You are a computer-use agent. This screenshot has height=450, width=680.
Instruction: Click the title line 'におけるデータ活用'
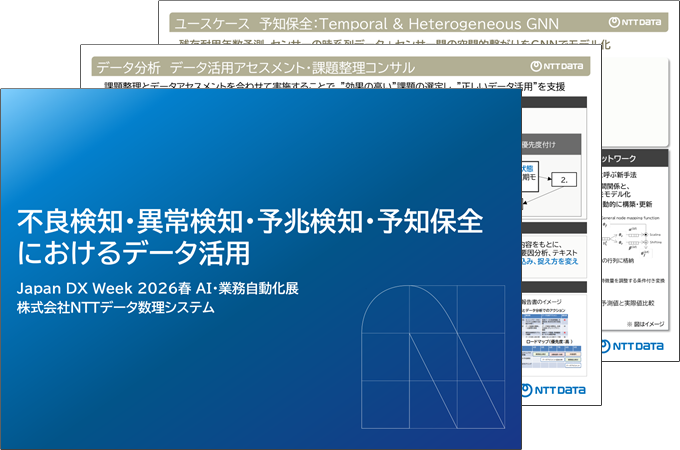(134, 253)
